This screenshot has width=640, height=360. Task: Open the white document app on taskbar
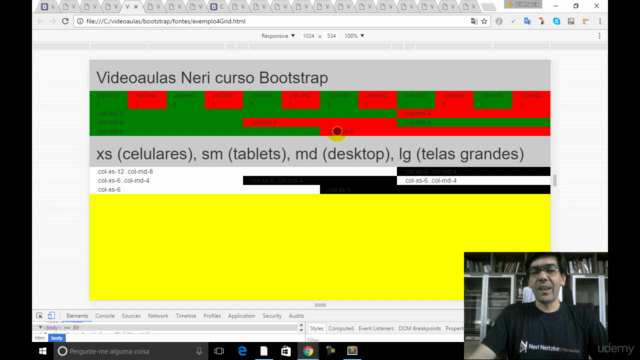264,351
